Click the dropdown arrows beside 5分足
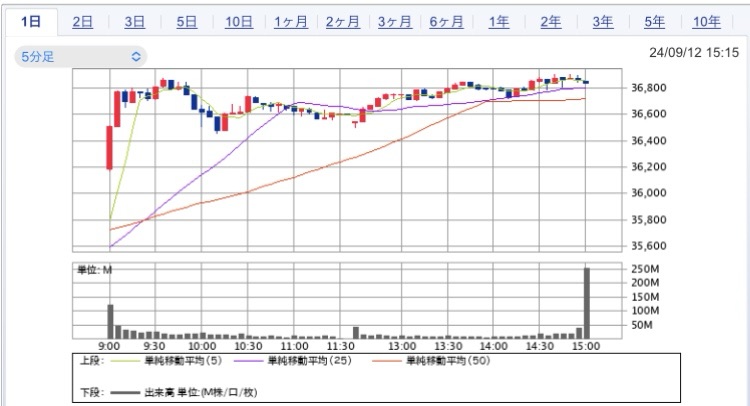The image size is (750, 406). [x=136, y=56]
